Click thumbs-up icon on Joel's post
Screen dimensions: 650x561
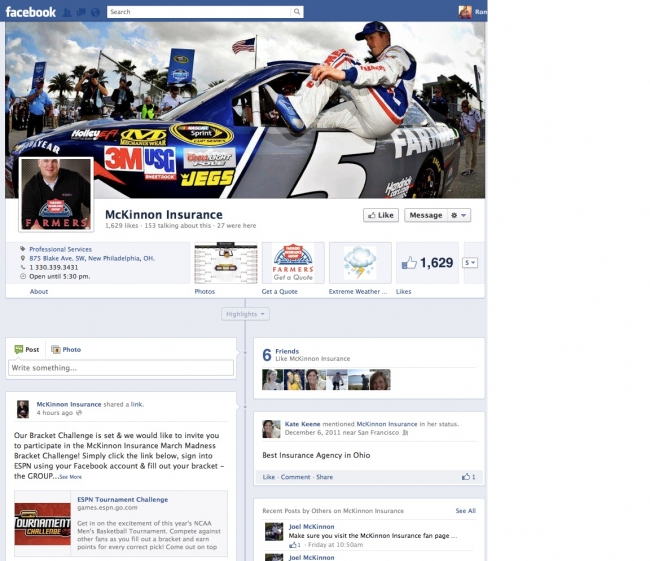293,545
